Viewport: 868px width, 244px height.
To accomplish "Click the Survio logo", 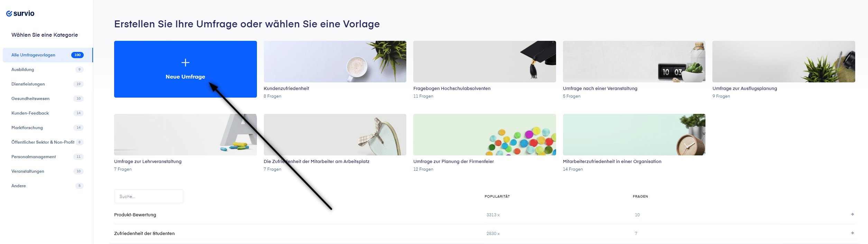I will point(20,13).
